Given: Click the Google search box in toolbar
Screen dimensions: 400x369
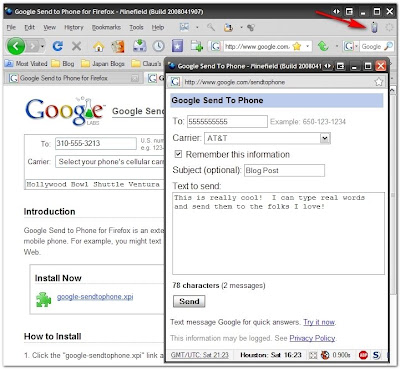Looking at the screenshot, I should click(x=371, y=46).
